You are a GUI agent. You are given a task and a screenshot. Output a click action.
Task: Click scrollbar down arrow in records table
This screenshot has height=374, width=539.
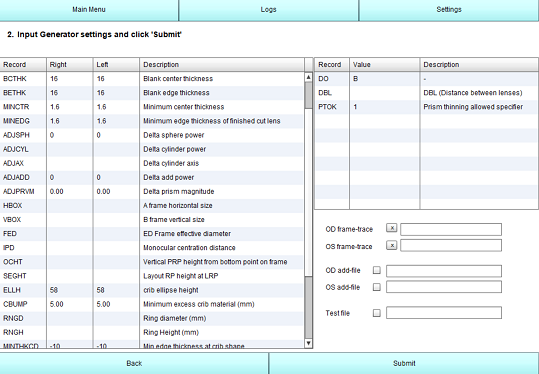pos(308,343)
